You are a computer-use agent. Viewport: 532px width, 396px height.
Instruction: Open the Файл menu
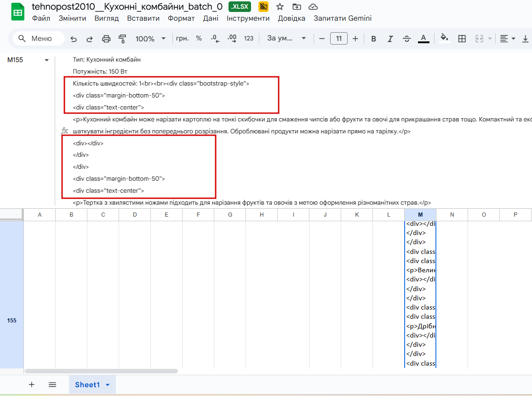tap(41, 18)
